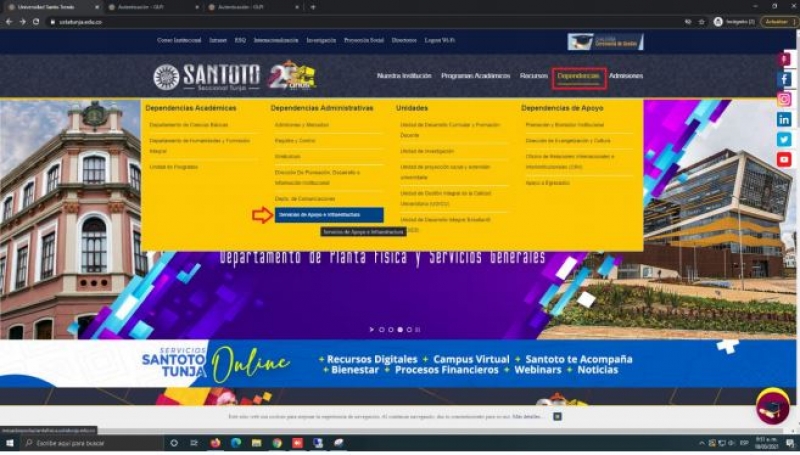Open File Explorer from the taskbar
800x455 pixels.
tap(256, 443)
